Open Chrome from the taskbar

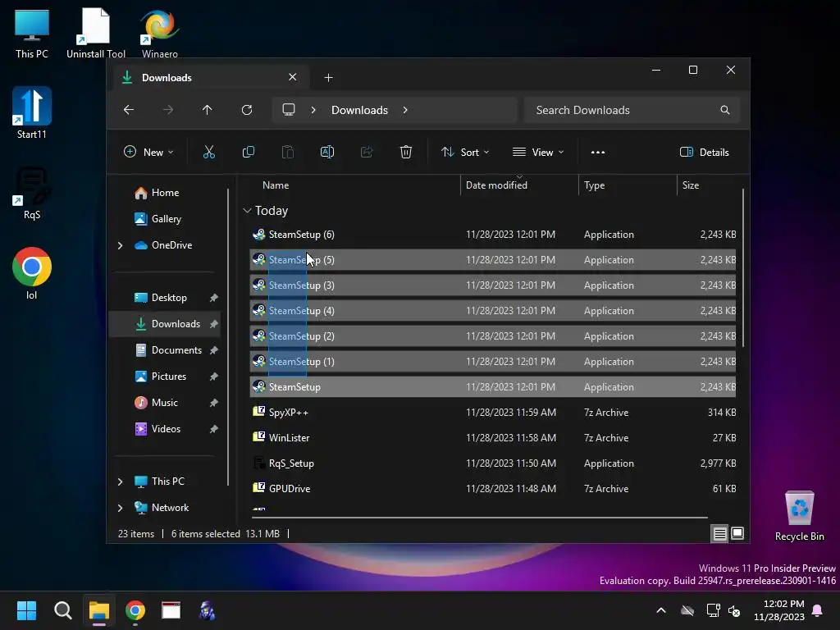[x=135, y=610]
